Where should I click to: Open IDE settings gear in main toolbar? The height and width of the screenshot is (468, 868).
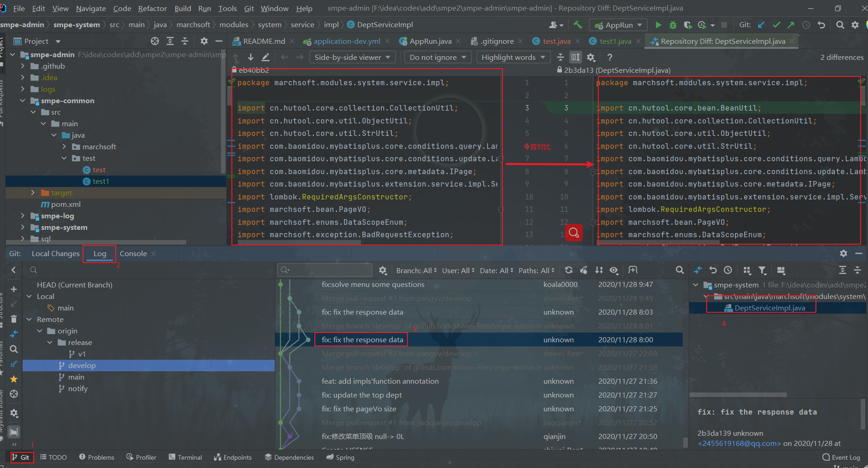[x=855, y=25]
